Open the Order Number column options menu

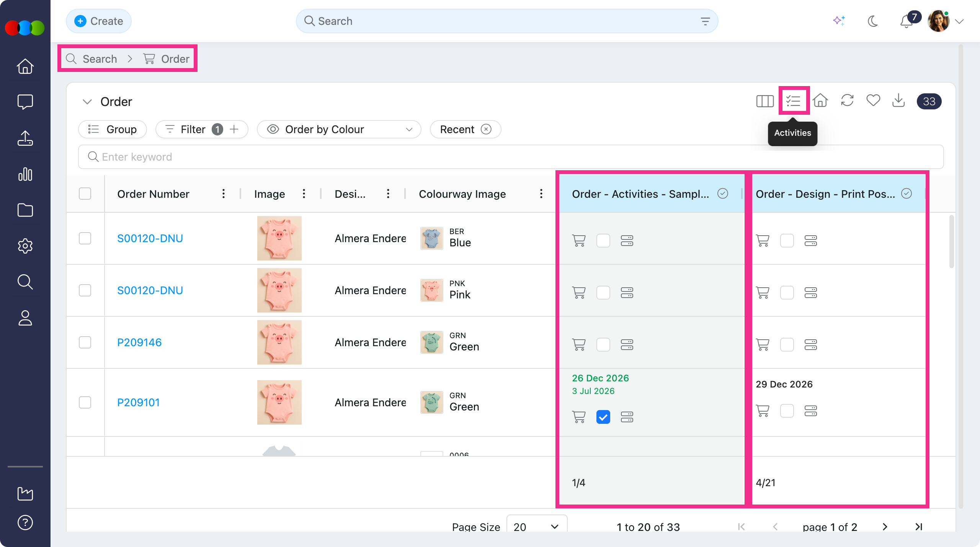point(224,194)
